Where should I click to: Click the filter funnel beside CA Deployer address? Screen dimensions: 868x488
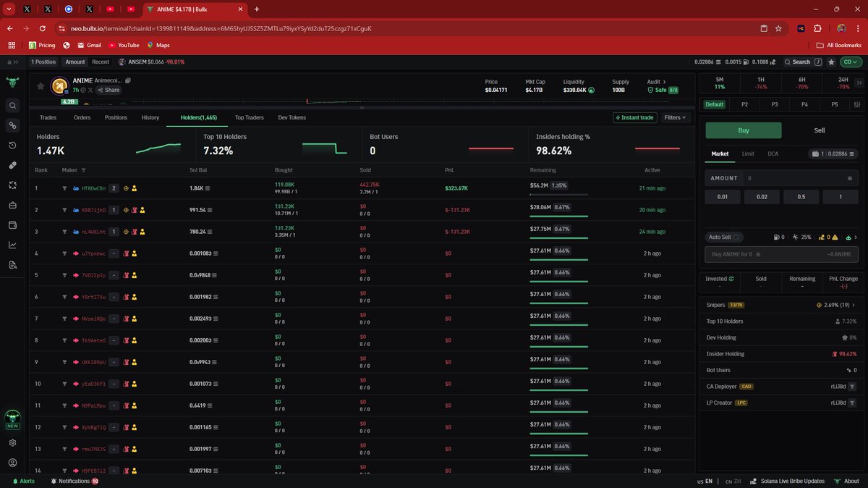(852, 387)
